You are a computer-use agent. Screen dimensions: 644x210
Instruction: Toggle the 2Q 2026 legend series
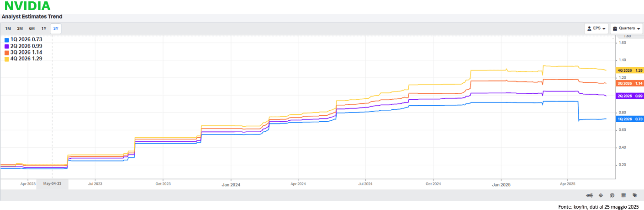tap(26, 46)
